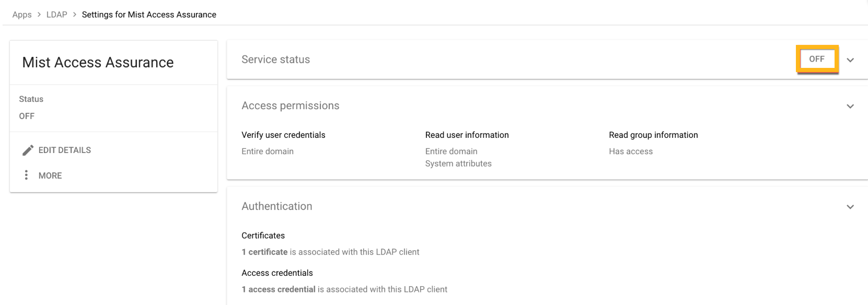Open the Service status panel header
The width and height of the screenshot is (868, 305).
[x=275, y=60]
